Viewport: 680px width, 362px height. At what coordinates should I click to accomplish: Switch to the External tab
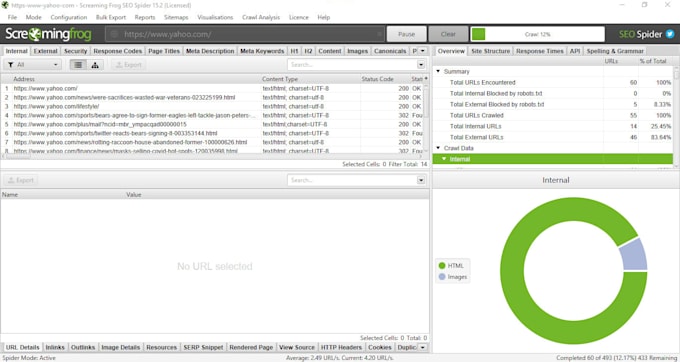click(x=46, y=51)
